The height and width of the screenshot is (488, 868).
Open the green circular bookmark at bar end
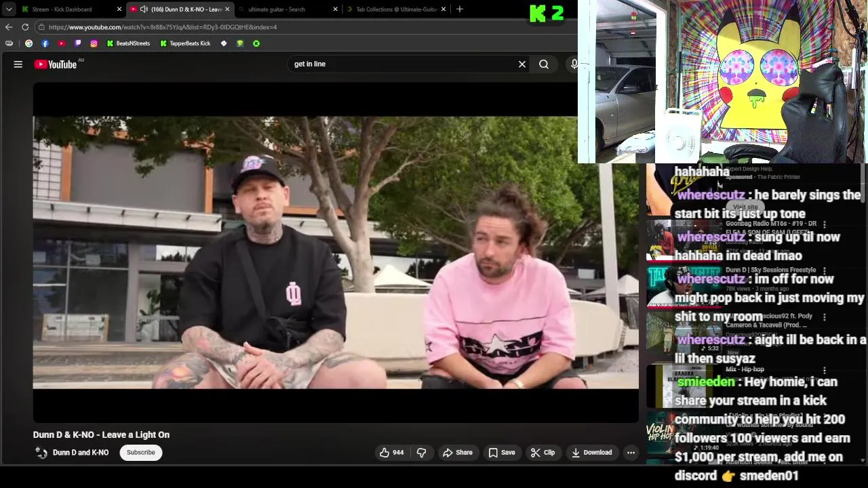(256, 43)
